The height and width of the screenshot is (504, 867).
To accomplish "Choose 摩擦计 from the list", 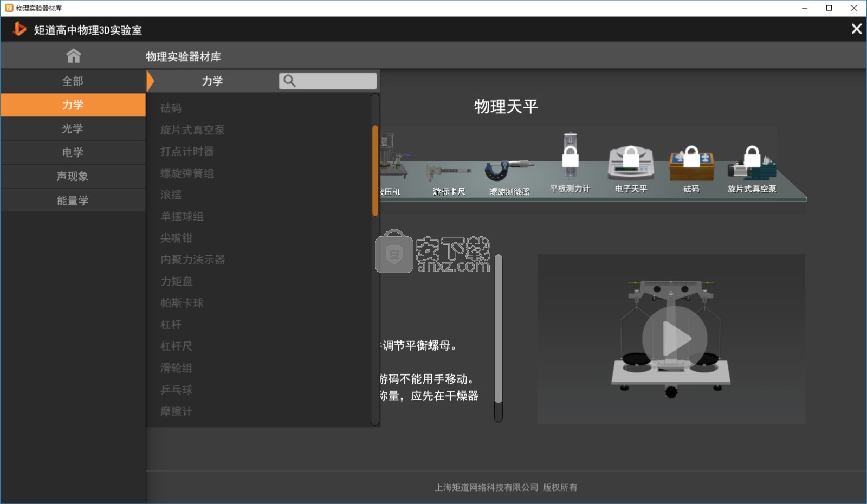I will 176,411.
